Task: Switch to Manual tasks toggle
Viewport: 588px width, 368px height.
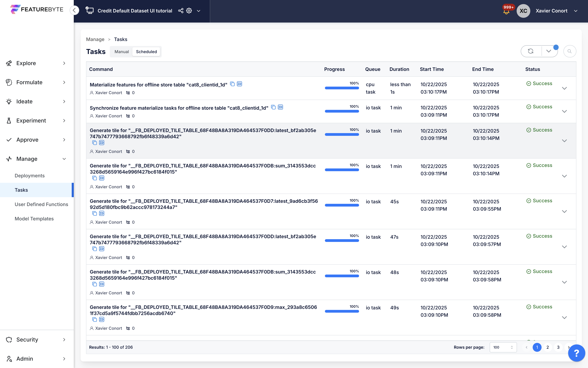Action: pos(122,52)
